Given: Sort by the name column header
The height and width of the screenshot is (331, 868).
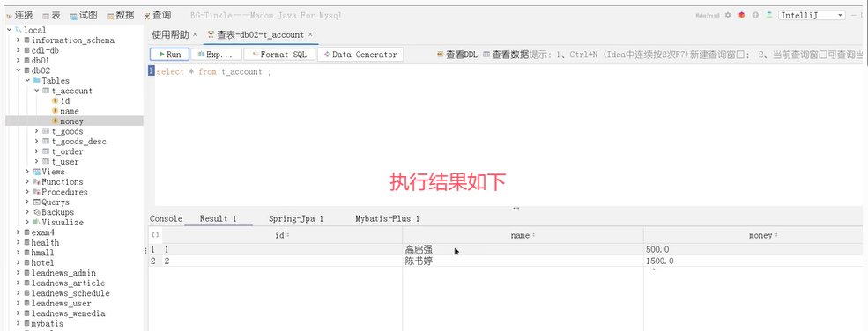Looking at the screenshot, I should click(523, 235).
